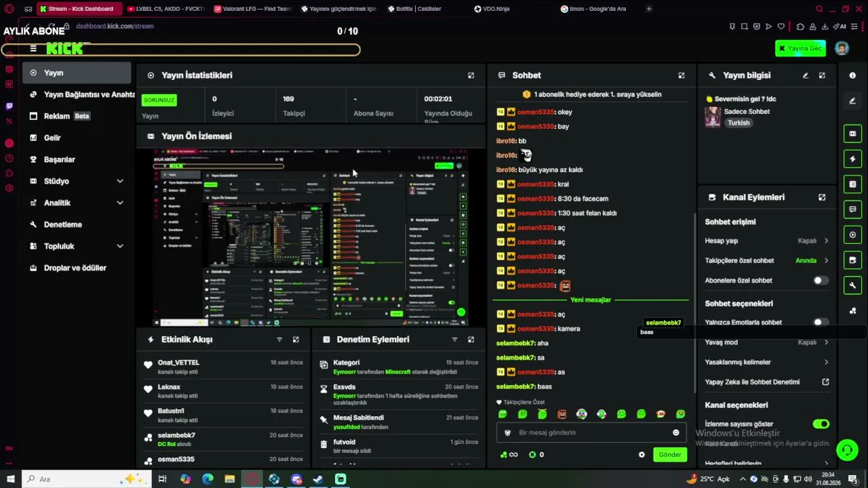Image resolution: width=868 pixels, height=488 pixels.
Task: Open Yavaş mod setting
Action: [x=767, y=342]
